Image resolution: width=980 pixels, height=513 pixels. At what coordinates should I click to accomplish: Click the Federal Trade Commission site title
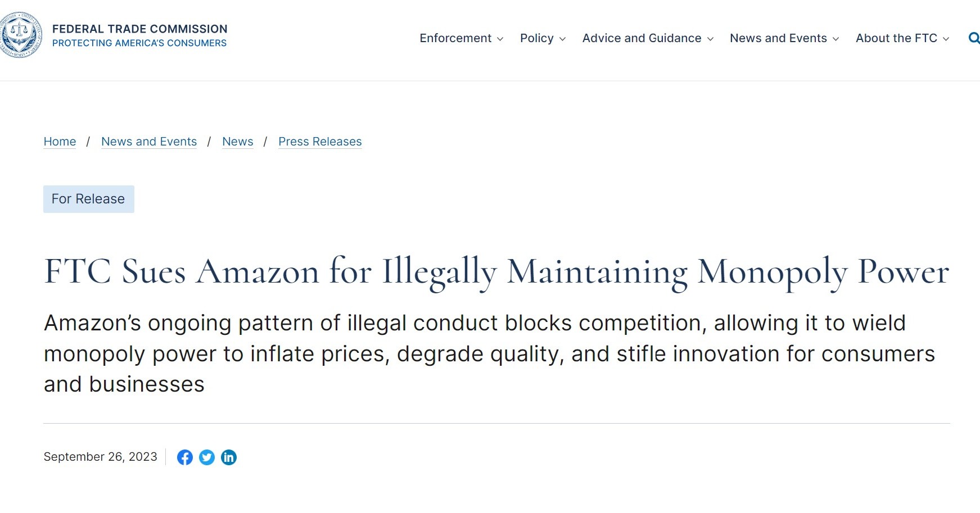tap(139, 29)
